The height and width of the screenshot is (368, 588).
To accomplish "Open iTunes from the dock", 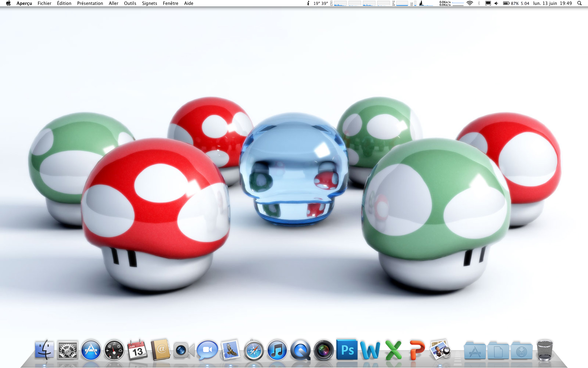I will click(x=277, y=350).
